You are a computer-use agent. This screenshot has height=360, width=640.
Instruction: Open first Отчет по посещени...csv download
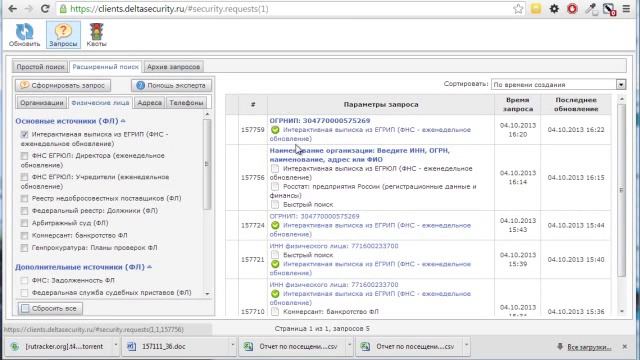[293, 347]
